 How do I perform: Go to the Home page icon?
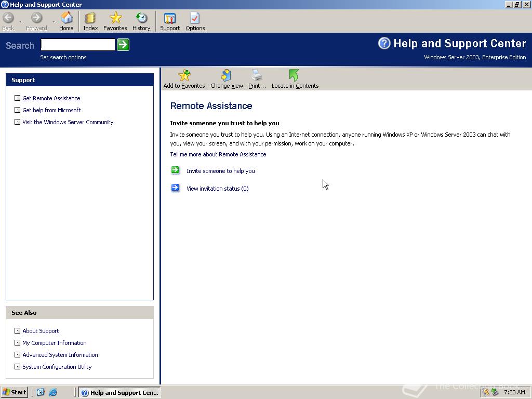(66, 21)
